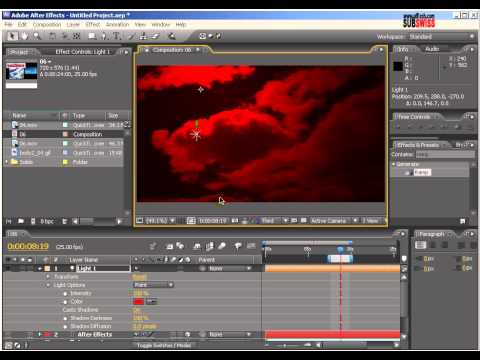Toggle the Motion Blur timeline switch icon
Screen dimensions: 480x360
point(222,246)
